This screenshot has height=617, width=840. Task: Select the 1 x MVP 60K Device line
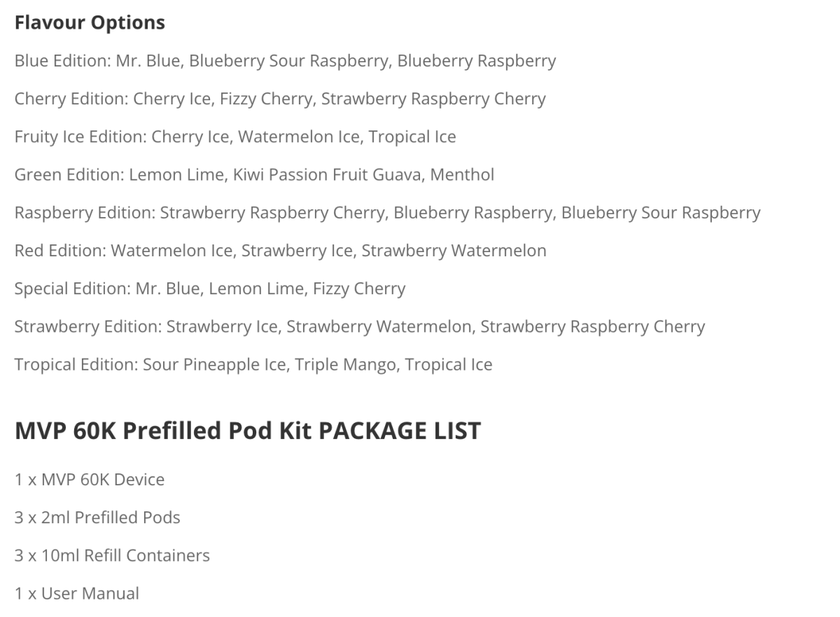pyautogui.click(x=90, y=480)
